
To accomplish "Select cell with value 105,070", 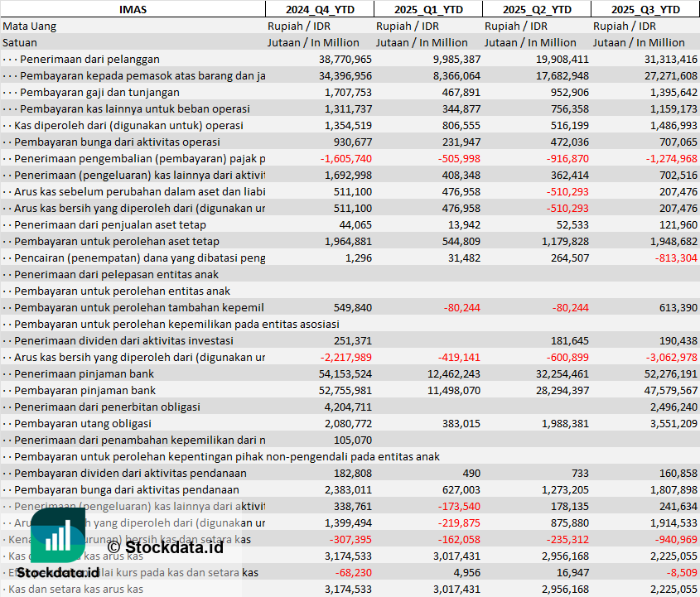I will [x=353, y=440].
